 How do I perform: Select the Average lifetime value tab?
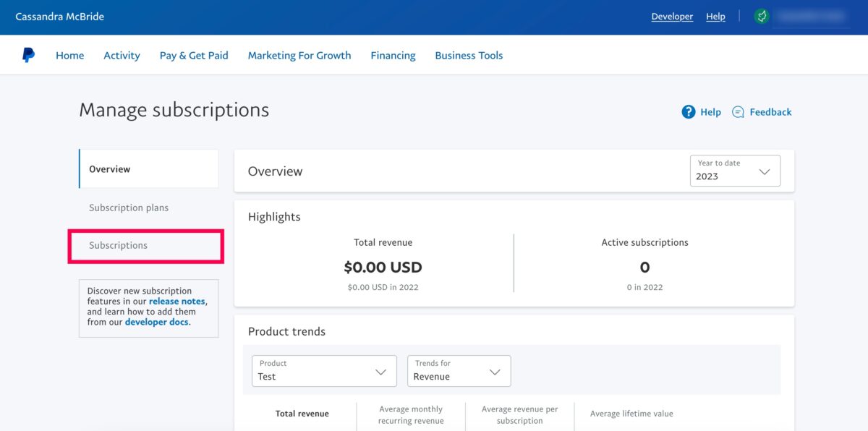pyautogui.click(x=631, y=414)
